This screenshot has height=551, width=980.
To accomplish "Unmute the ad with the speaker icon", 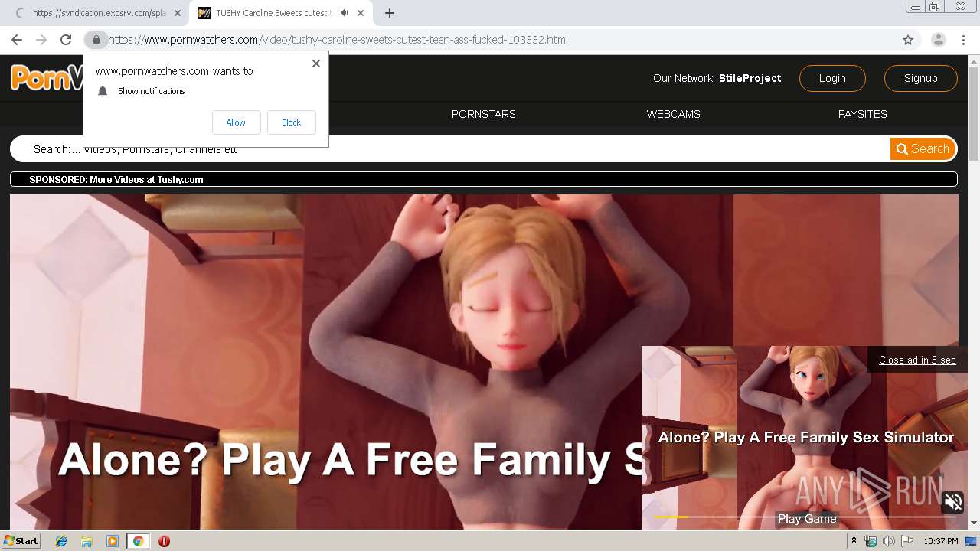I will pyautogui.click(x=953, y=503).
